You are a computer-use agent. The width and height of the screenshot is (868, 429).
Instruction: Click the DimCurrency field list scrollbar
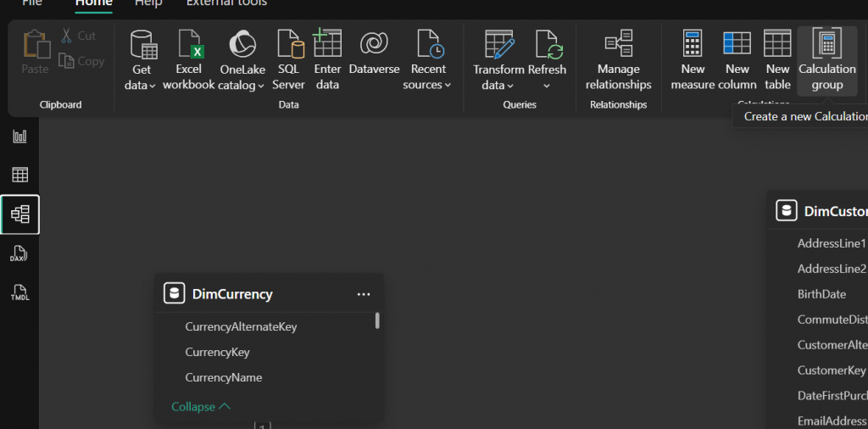[377, 320]
